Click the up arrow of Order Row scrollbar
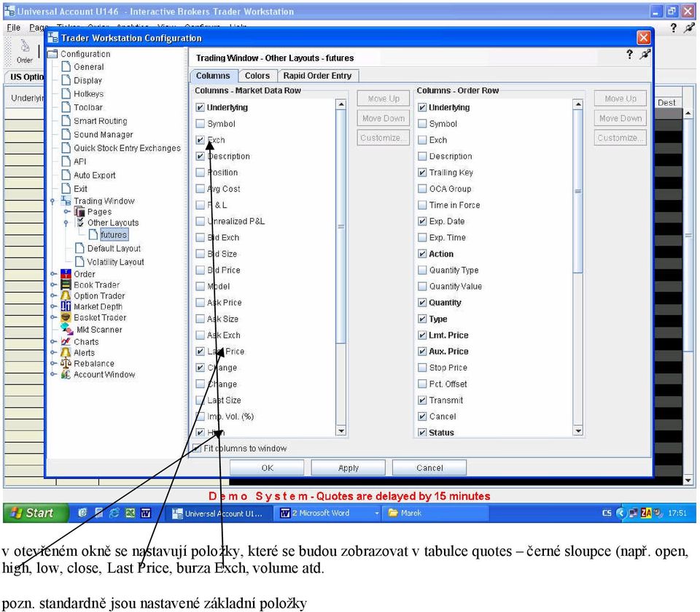700x612 pixels. point(578,104)
